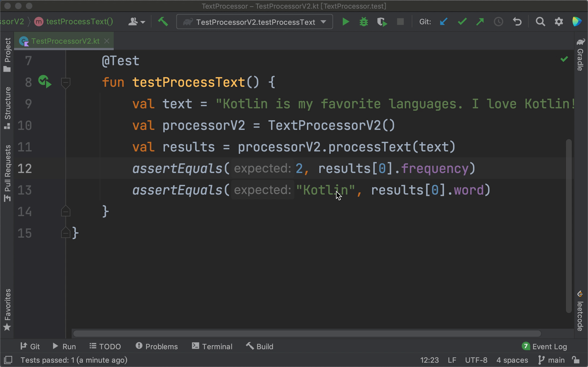Viewport: 588px width, 367px height.
Task: Open the Pull Requests tool window
Action: tap(7, 173)
